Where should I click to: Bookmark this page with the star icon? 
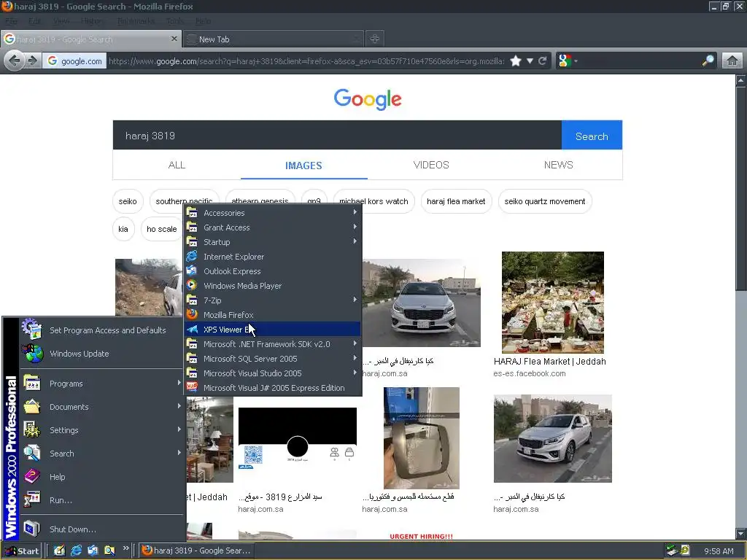coord(516,61)
